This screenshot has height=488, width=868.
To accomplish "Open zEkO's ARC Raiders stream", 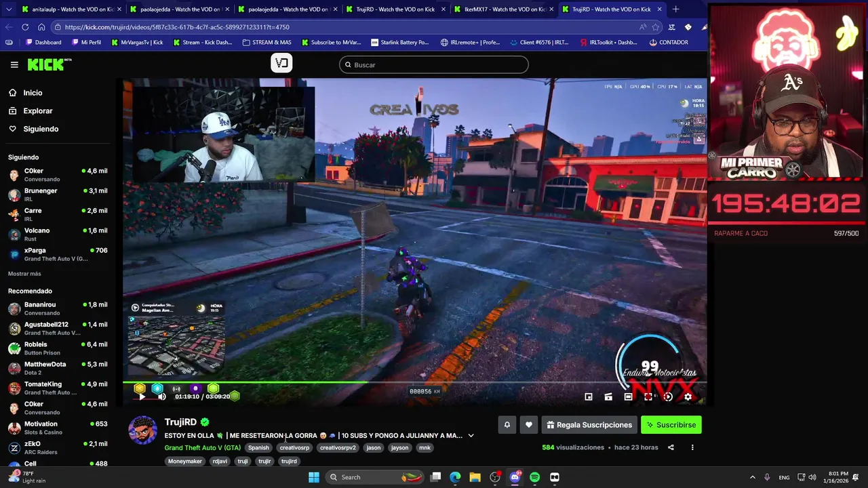I will pyautogui.click(x=58, y=447).
